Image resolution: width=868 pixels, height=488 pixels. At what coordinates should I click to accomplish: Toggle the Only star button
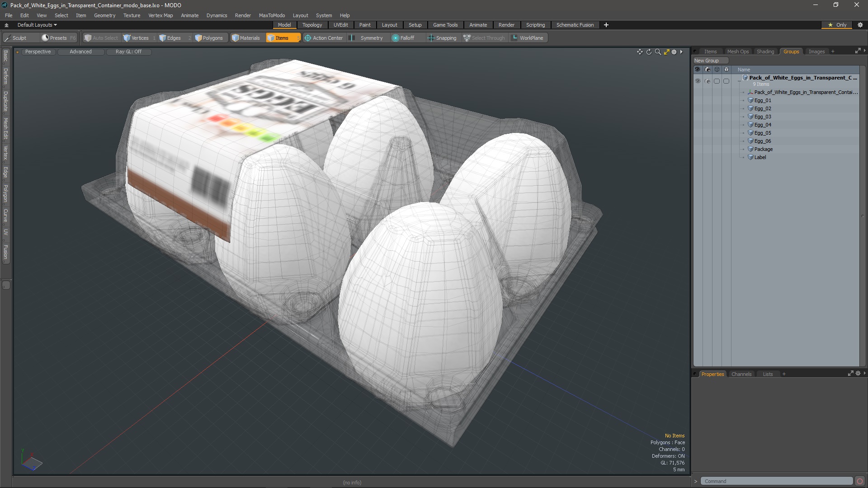pyautogui.click(x=837, y=25)
